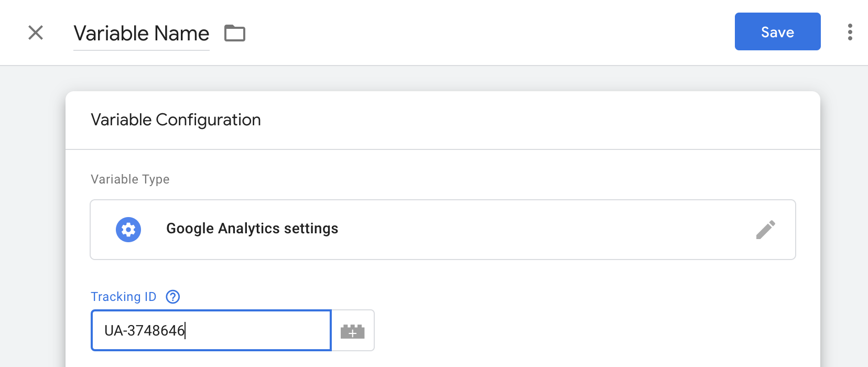The image size is (868, 367).
Task: Rename by clicking the Variable Name title
Action: (x=142, y=33)
